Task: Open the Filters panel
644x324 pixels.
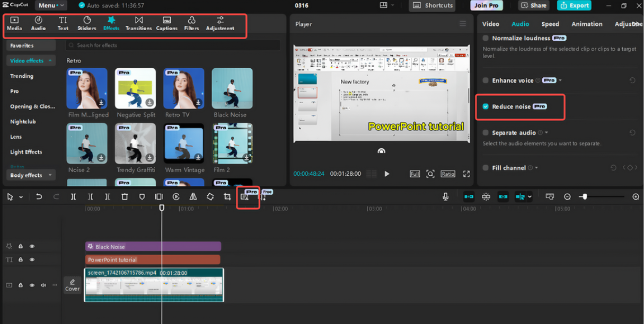Action: (191, 23)
